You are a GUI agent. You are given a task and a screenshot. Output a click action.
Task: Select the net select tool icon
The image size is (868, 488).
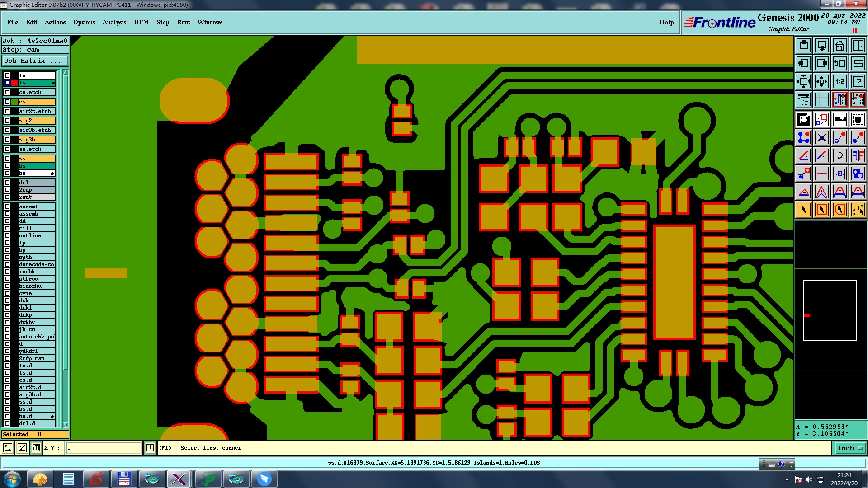[858, 210]
